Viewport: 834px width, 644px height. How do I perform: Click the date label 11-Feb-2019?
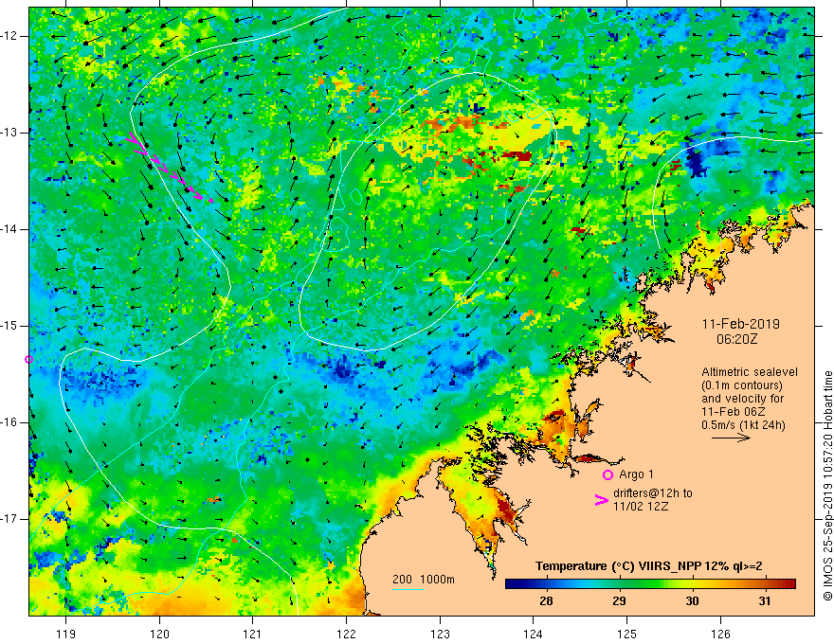coord(741,324)
